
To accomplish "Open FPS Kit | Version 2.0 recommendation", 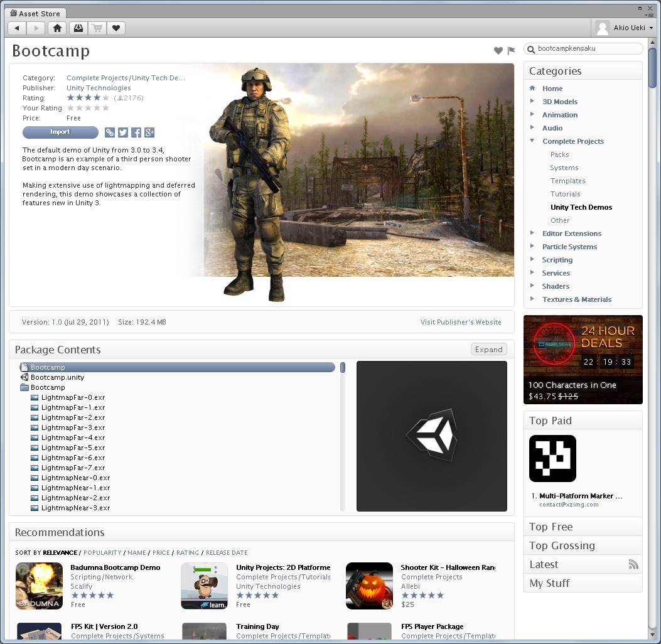I will click(x=104, y=626).
